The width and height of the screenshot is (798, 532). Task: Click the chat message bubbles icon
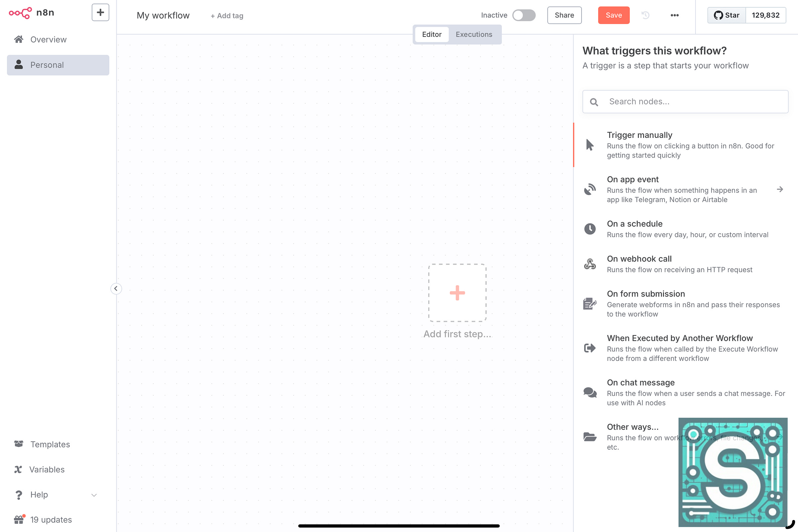click(590, 392)
